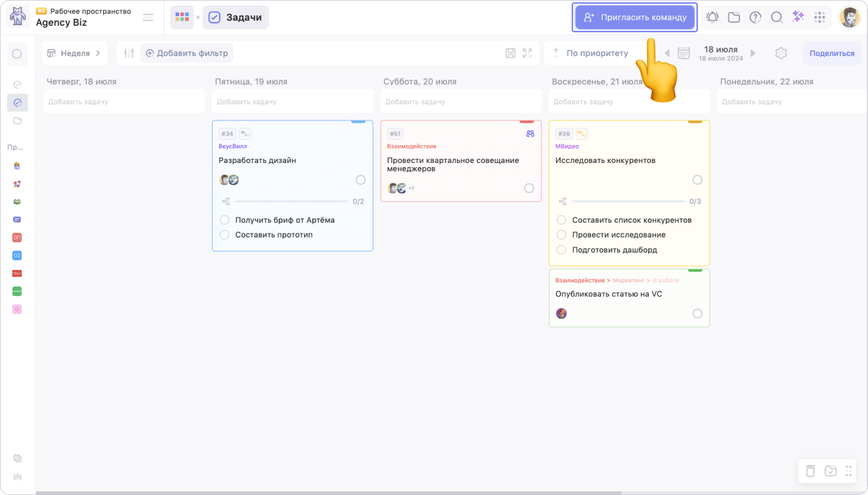Click the inbox tray icon at sidebar bottom
Screen dimensions: 868x495
pyautogui.click(x=17, y=476)
